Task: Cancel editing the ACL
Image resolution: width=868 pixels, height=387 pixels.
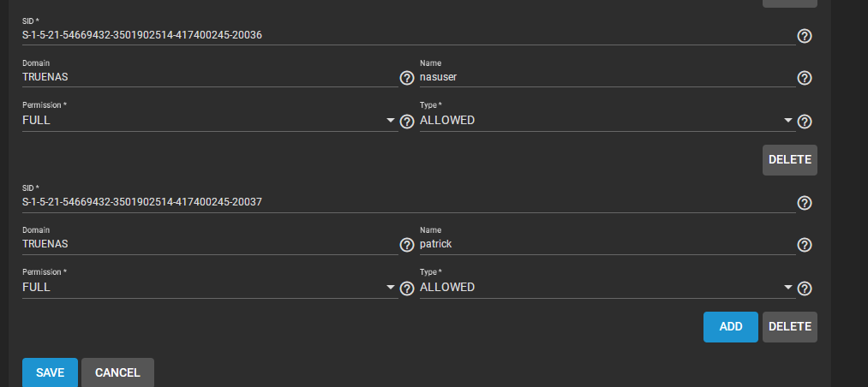Action: pos(117,372)
